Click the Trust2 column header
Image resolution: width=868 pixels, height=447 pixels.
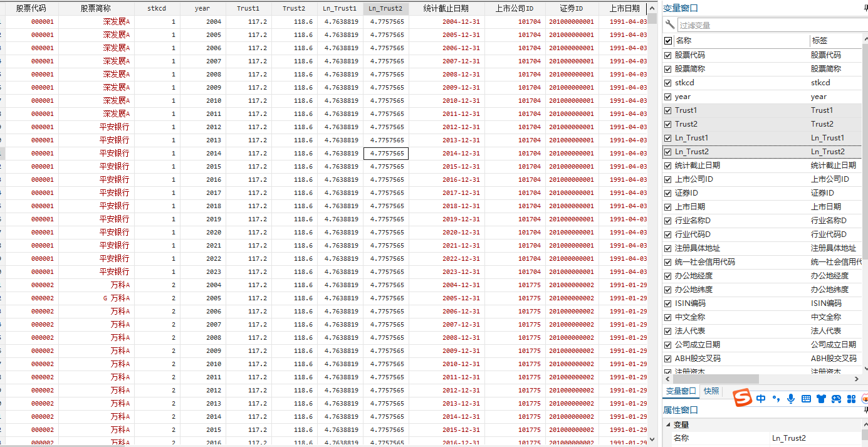[294, 8]
